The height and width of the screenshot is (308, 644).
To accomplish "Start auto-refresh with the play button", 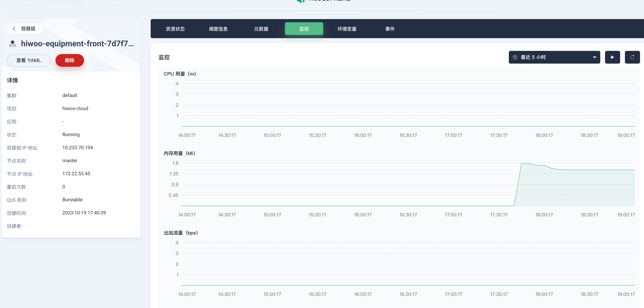I will (612, 57).
